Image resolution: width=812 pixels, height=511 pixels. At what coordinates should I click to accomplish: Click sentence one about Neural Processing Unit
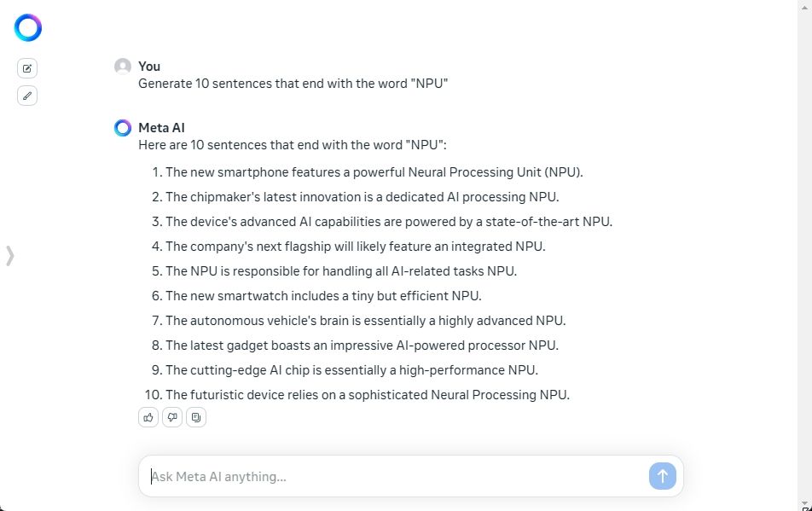(x=374, y=172)
